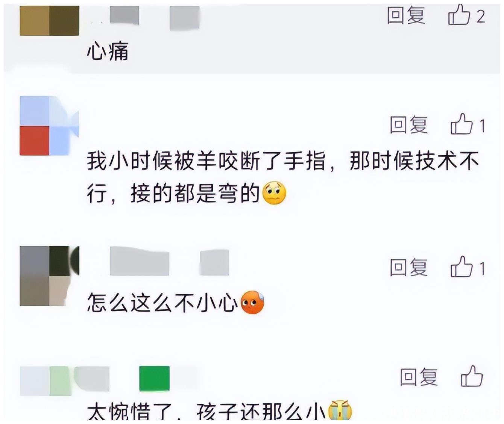The width and height of the screenshot is (504, 424).
Task: Reply to the sheep bite finger comment
Action: click(x=409, y=124)
